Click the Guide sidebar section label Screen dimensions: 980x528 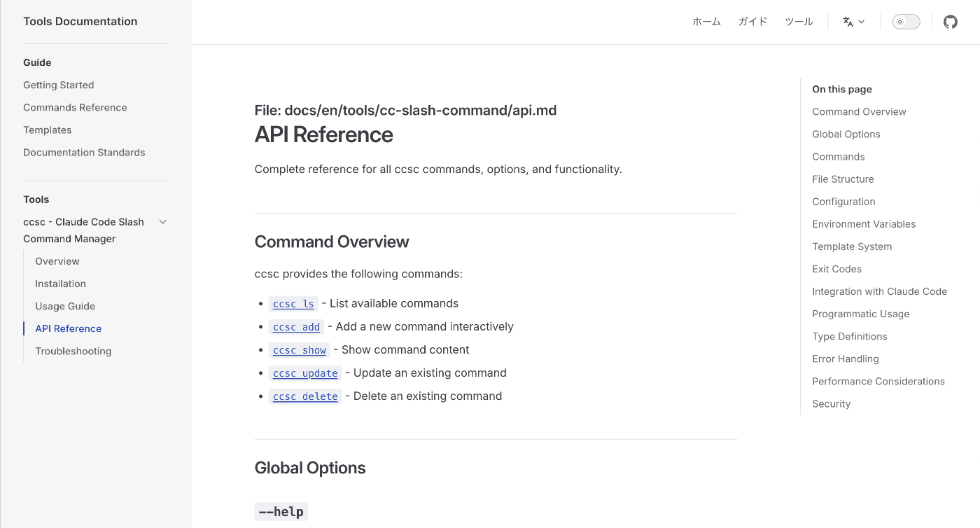click(37, 62)
